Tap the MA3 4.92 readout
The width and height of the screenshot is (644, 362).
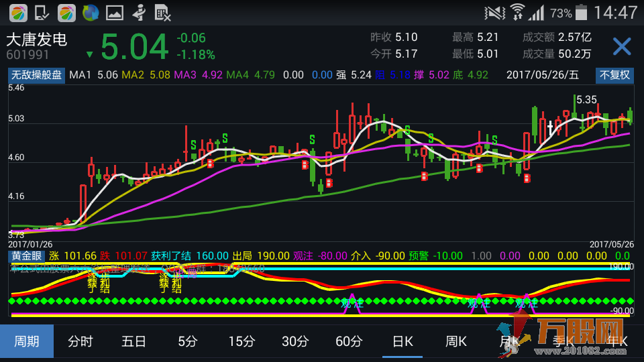tap(198, 75)
